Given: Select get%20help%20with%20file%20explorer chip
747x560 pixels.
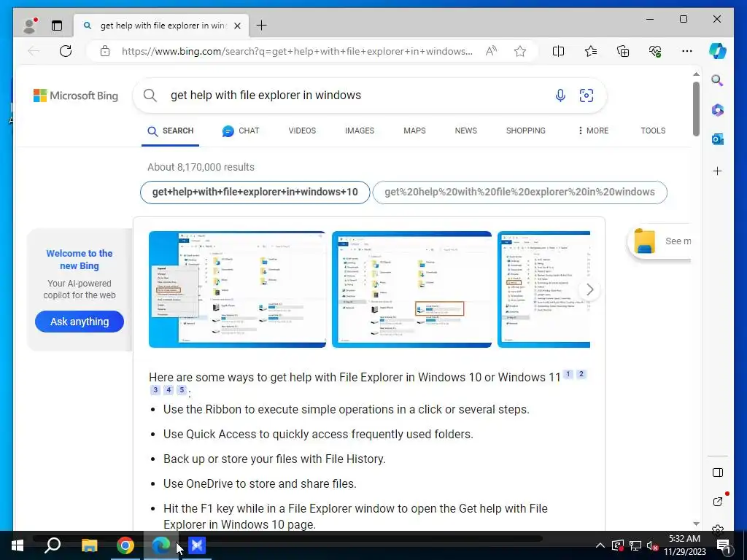Looking at the screenshot, I should (x=519, y=192).
